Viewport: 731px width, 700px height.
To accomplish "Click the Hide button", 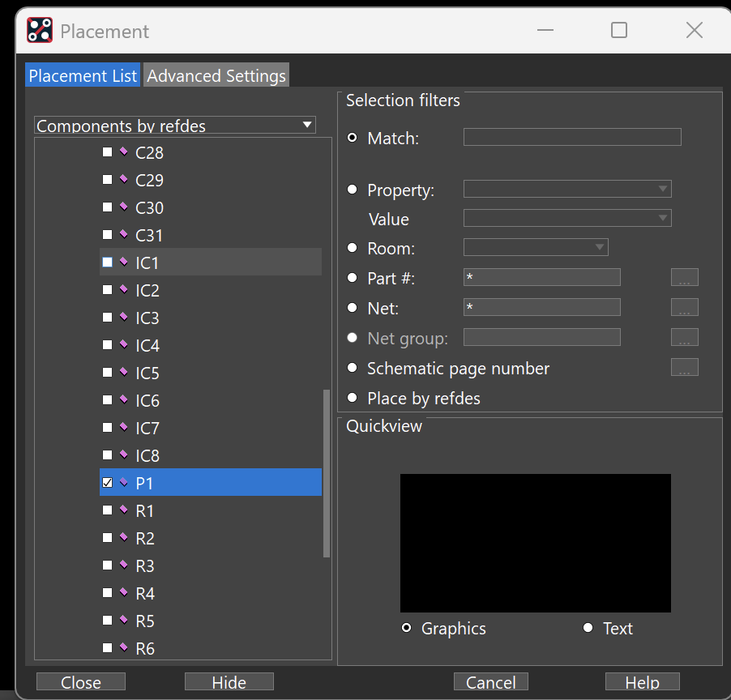I will [x=229, y=682].
